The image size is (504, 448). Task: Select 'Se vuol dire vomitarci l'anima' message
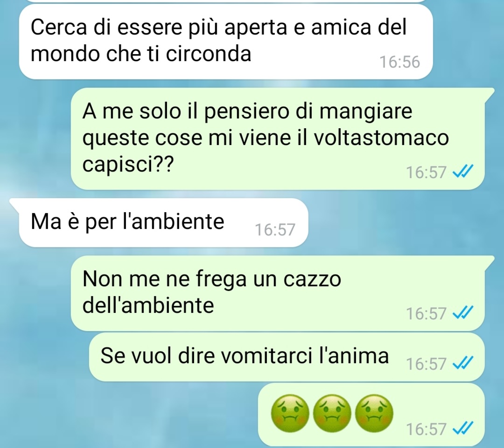[x=287, y=357]
